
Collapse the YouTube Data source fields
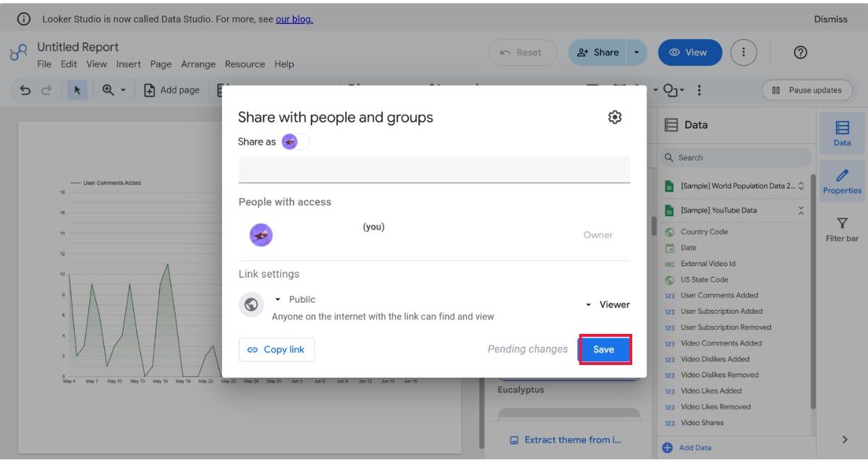pyautogui.click(x=801, y=210)
